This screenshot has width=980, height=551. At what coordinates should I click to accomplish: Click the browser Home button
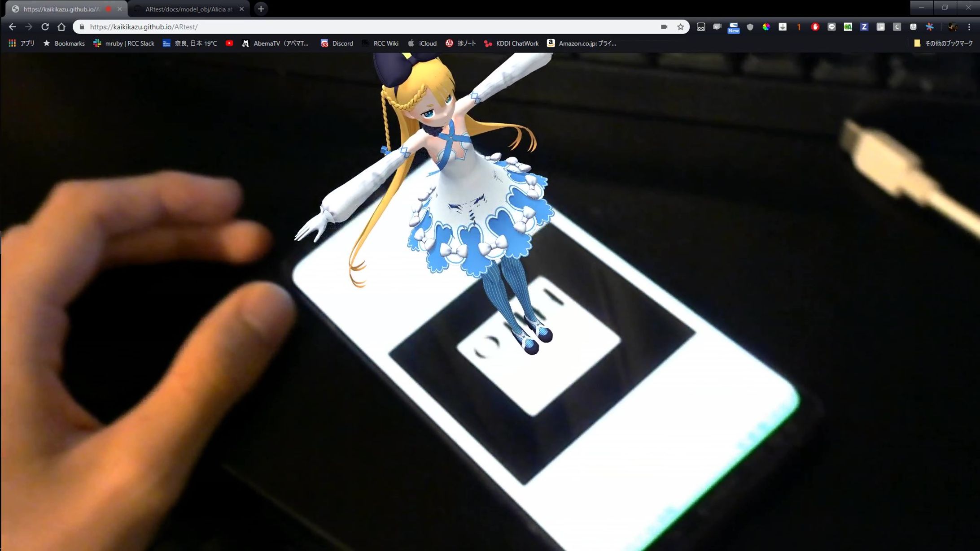62,27
